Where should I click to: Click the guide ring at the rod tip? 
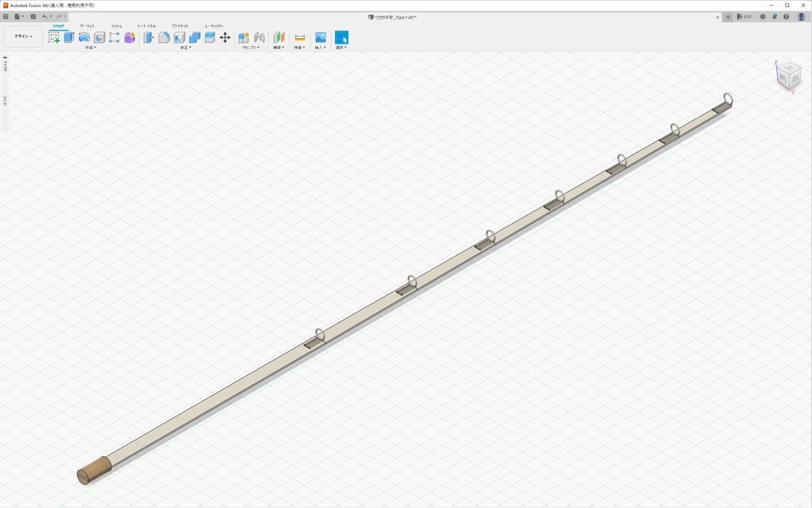[x=728, y=99]
